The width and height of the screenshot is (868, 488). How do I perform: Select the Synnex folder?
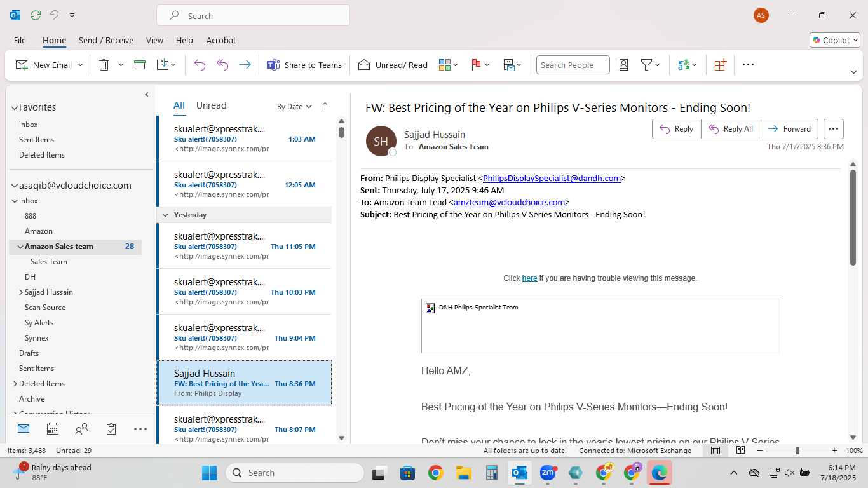tap(37, 338)
